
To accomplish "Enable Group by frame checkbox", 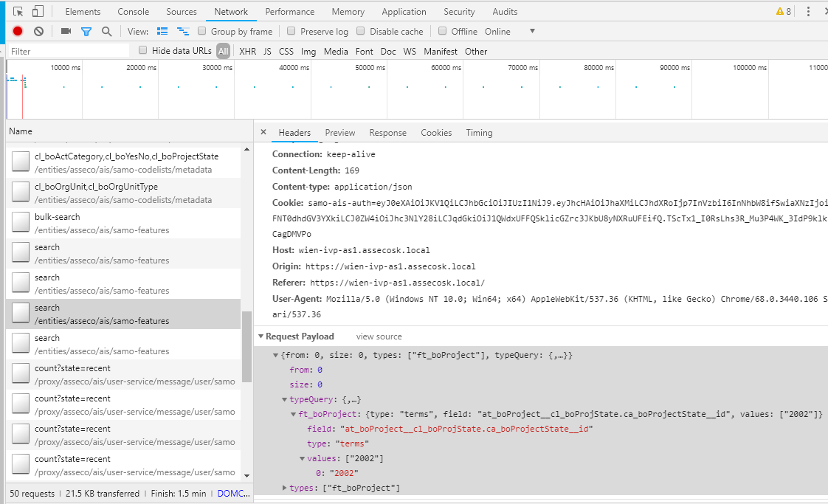I will click(x=201, y=31).
